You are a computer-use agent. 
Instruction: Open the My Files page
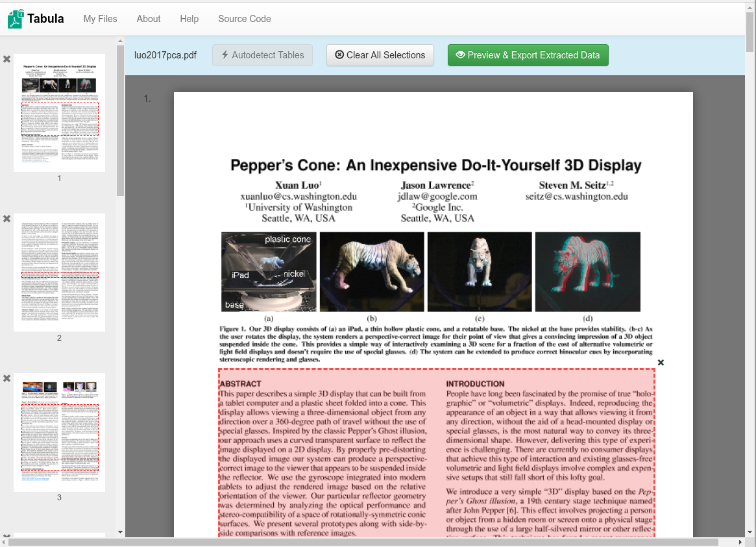point(101,19)
